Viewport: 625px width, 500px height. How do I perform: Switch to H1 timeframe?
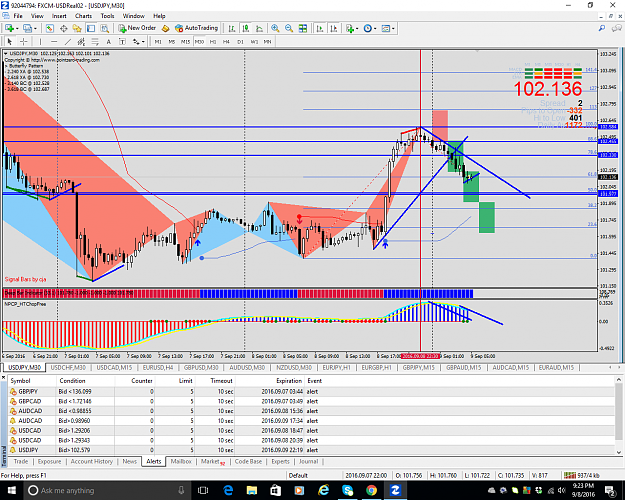click(x=213, y=41)
